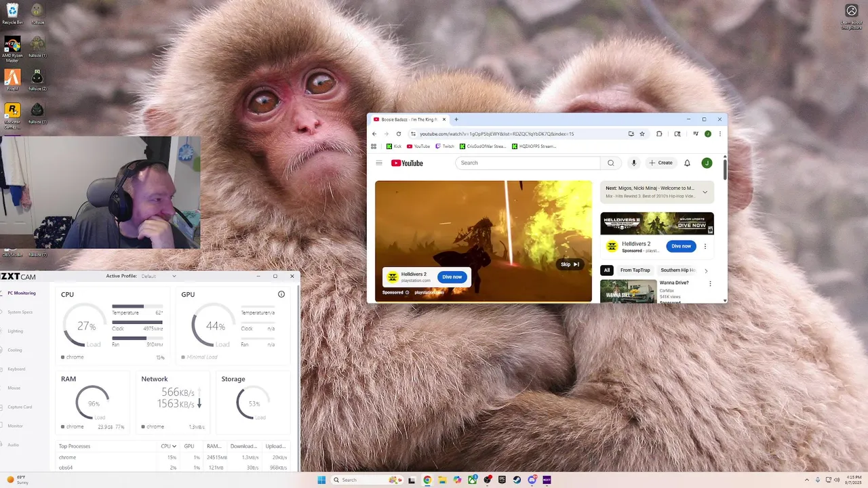Select the From TapTrap filter chip
Viewport: 868px width, 488px height.
(635, 270)
